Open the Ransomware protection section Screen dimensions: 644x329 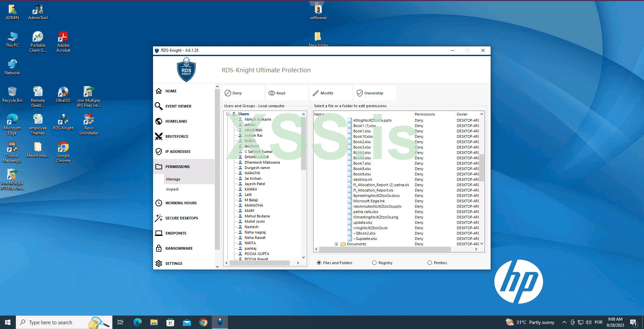[179, 248]
